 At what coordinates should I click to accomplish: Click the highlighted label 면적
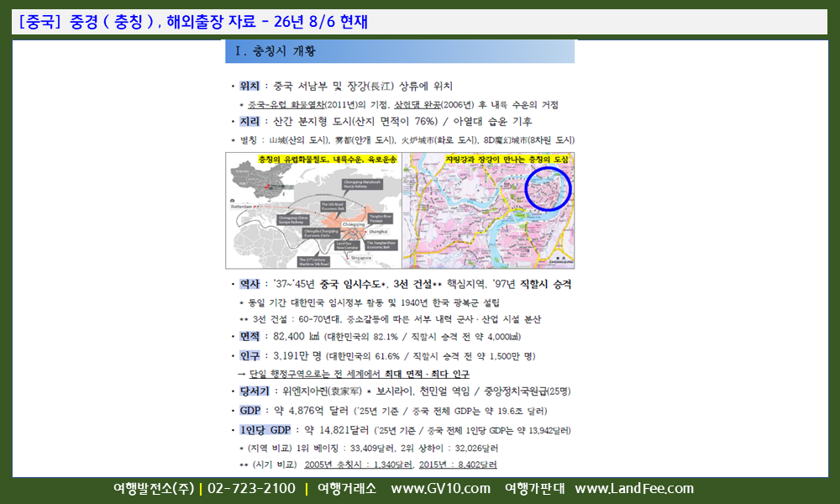pos(249,336)
